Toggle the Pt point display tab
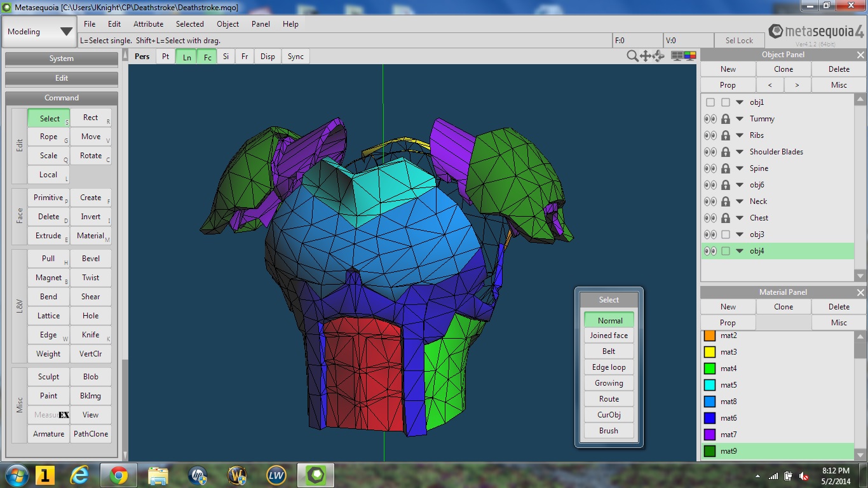 click(165, 57)
